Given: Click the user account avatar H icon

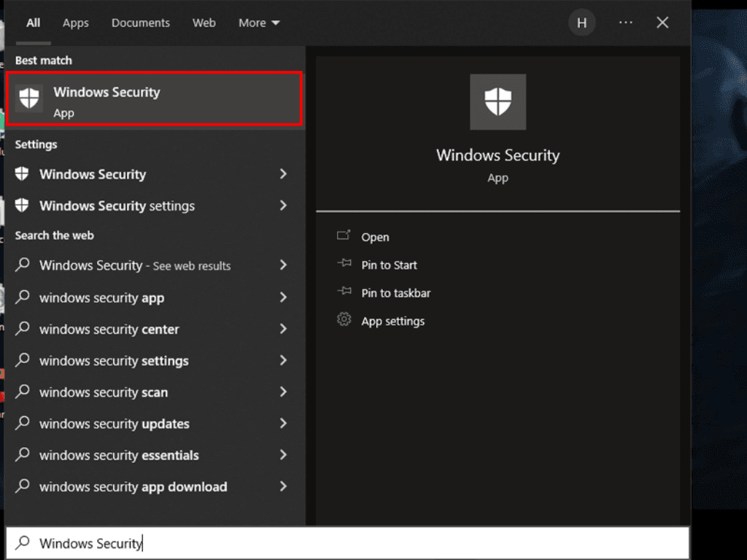Looking at the screenshot, I should [581, 23].
